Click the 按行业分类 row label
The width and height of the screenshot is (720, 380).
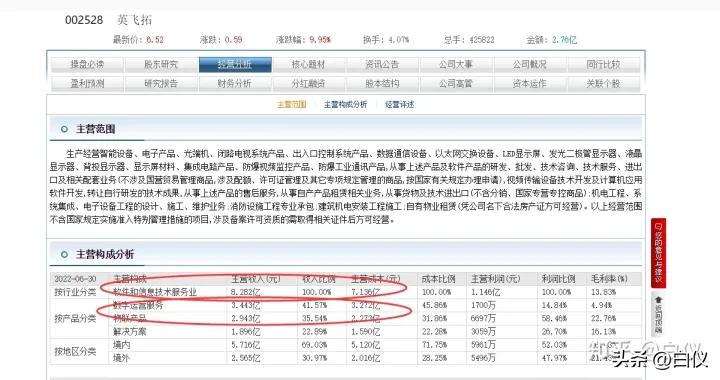pos(75,292)
